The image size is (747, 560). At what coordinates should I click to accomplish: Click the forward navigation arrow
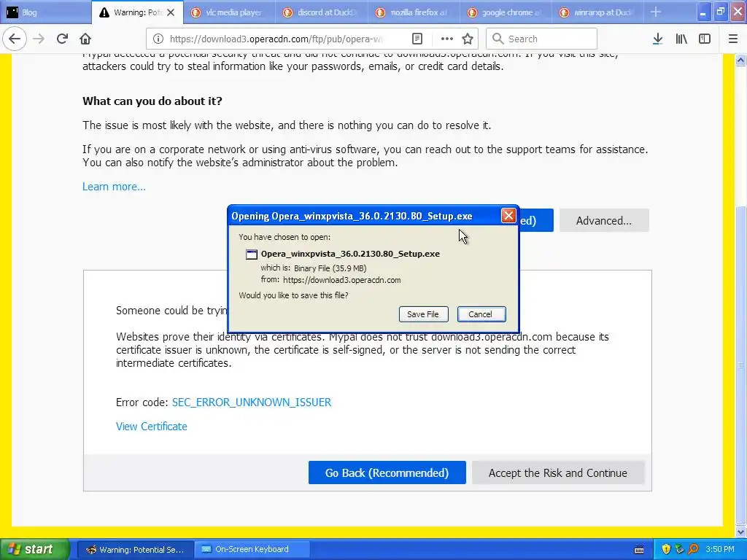39,39
